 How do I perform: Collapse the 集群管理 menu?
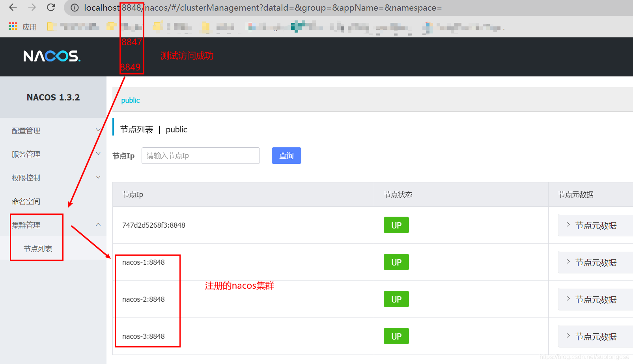(x=53, y=225)
